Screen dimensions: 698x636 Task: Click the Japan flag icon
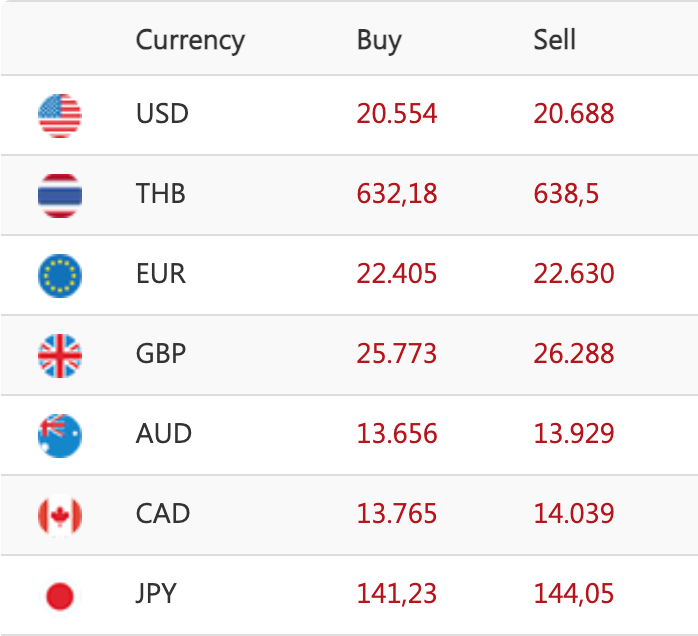pos(60,596)
